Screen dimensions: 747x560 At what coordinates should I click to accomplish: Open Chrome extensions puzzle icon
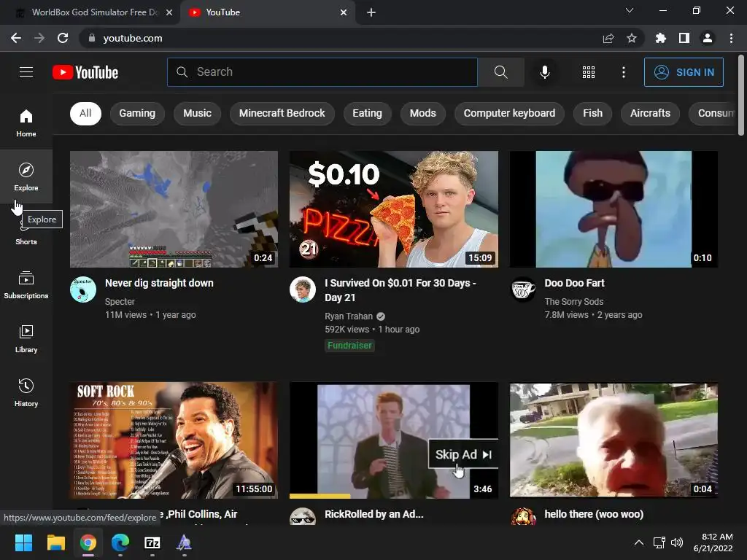(x=660, y=38)
